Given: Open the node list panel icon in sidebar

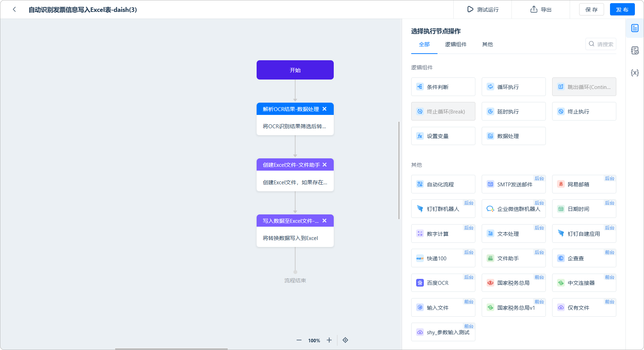Looking at the screenshot, I should (x=635, y=28).
